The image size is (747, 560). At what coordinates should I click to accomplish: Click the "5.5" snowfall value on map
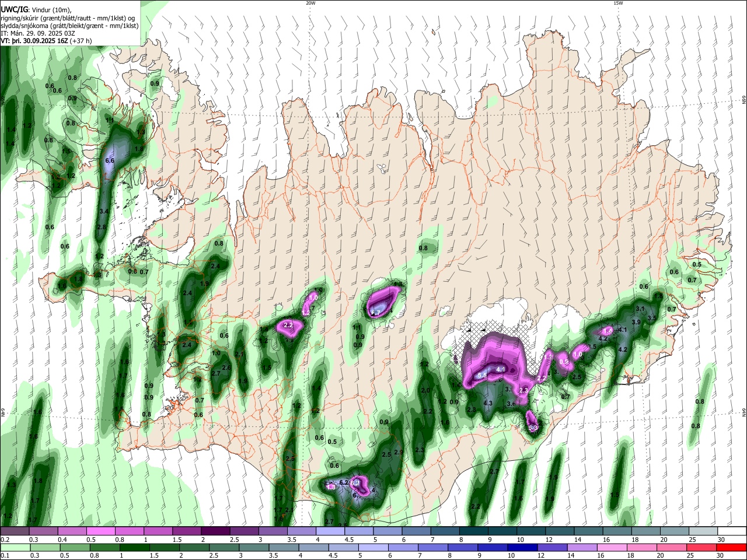(x=482, y=375)
